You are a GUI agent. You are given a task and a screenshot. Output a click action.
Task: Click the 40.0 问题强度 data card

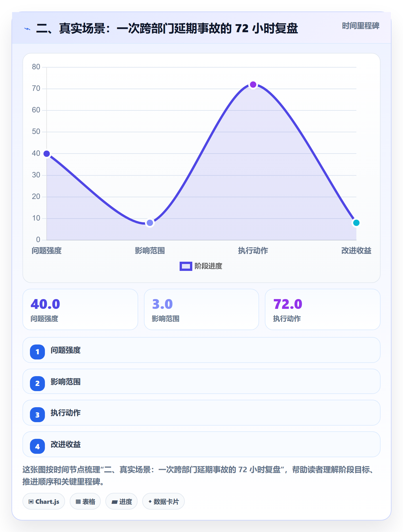[80, 309]
